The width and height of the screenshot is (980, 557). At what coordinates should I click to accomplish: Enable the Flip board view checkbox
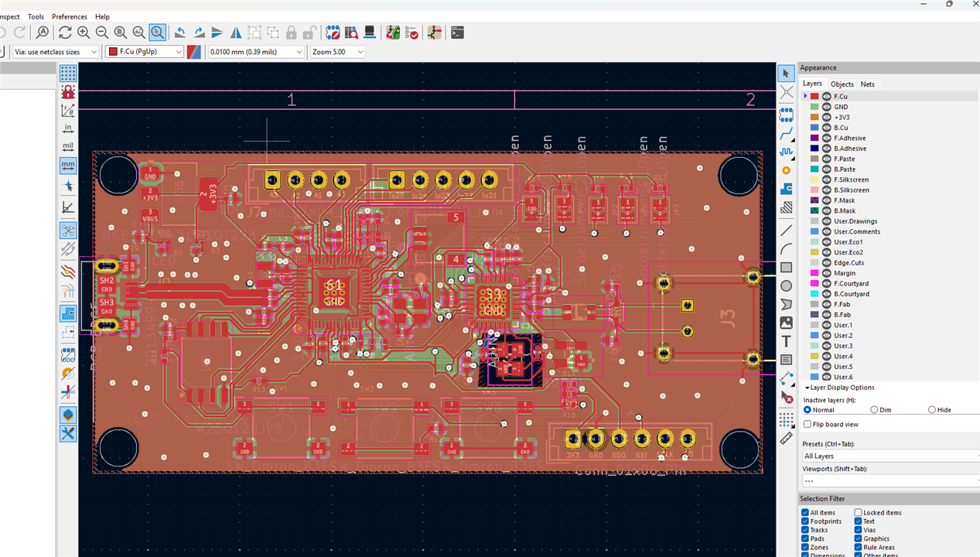(x=808, y=425)
